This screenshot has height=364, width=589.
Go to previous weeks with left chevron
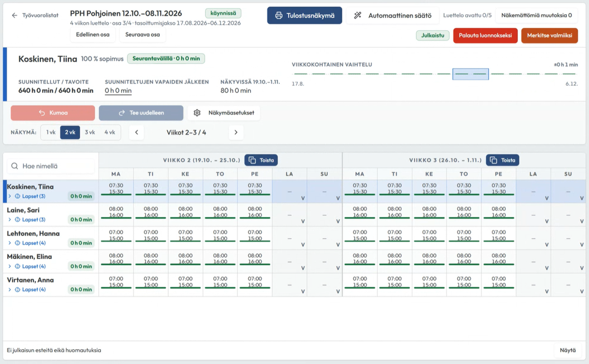(136, 132)
